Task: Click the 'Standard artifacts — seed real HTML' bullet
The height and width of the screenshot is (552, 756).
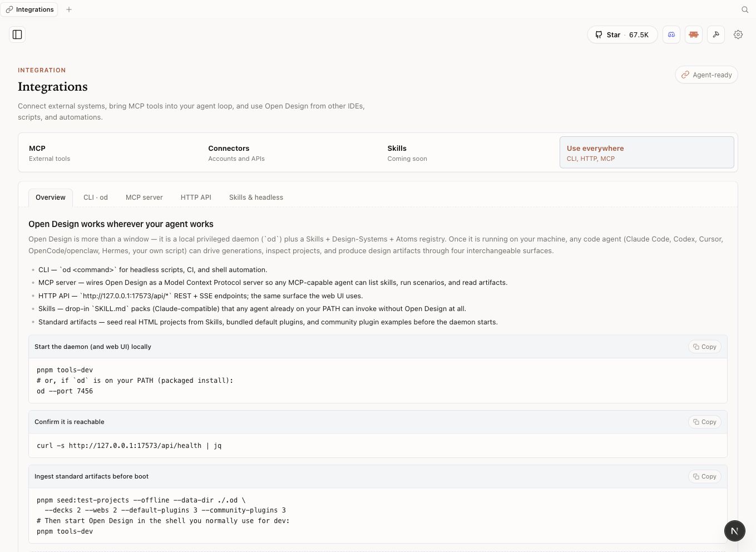Action: (x=268, y=322)
